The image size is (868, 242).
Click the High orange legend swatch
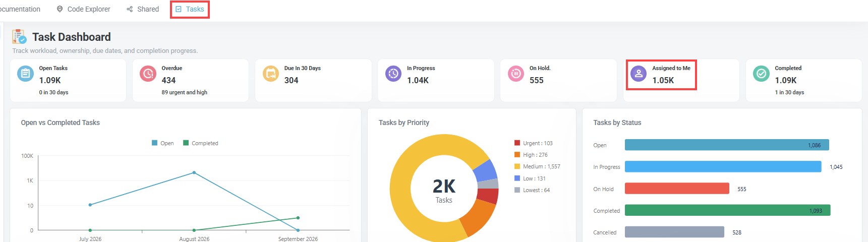coord(517,155)
